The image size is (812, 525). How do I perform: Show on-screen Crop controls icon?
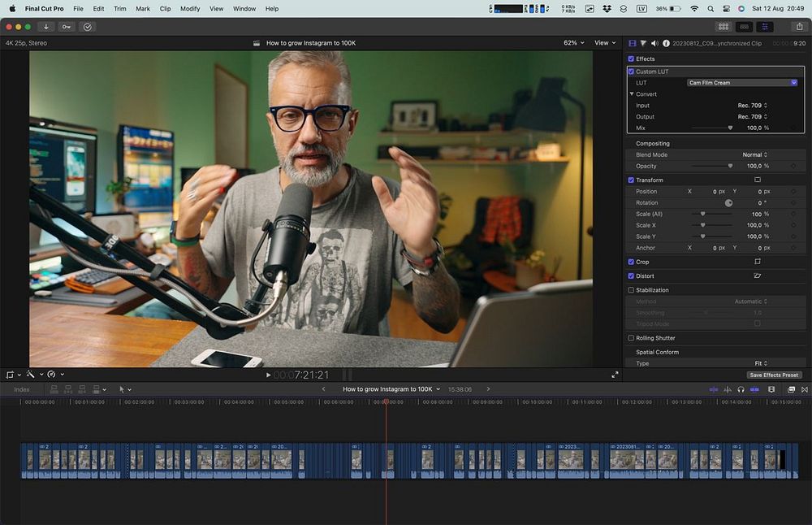pyautogui.click(x=757, y=262)
